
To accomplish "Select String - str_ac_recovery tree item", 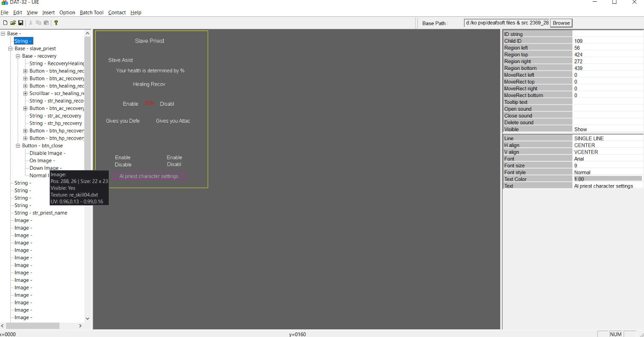I will click(55, 116).
